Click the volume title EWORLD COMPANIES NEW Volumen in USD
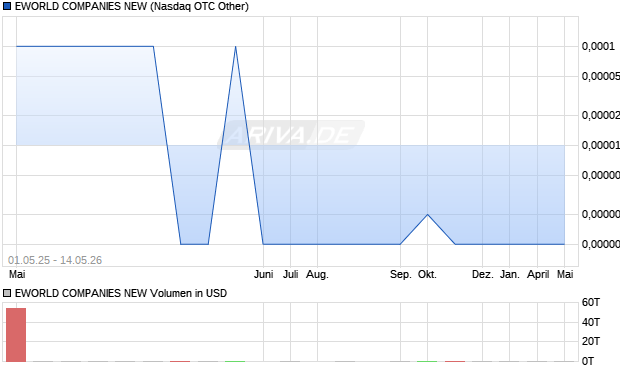 121,293
